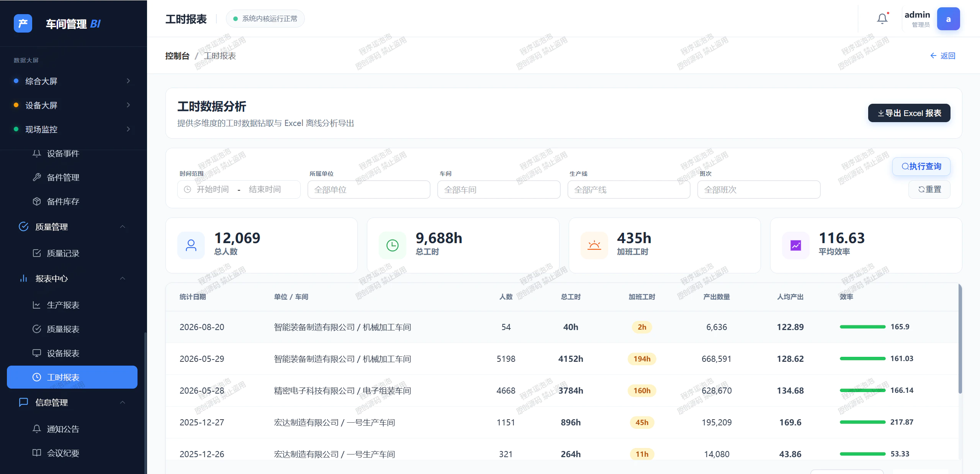Click the 结束时间 input field
This screenshot has height=474, width=980.
265,189
